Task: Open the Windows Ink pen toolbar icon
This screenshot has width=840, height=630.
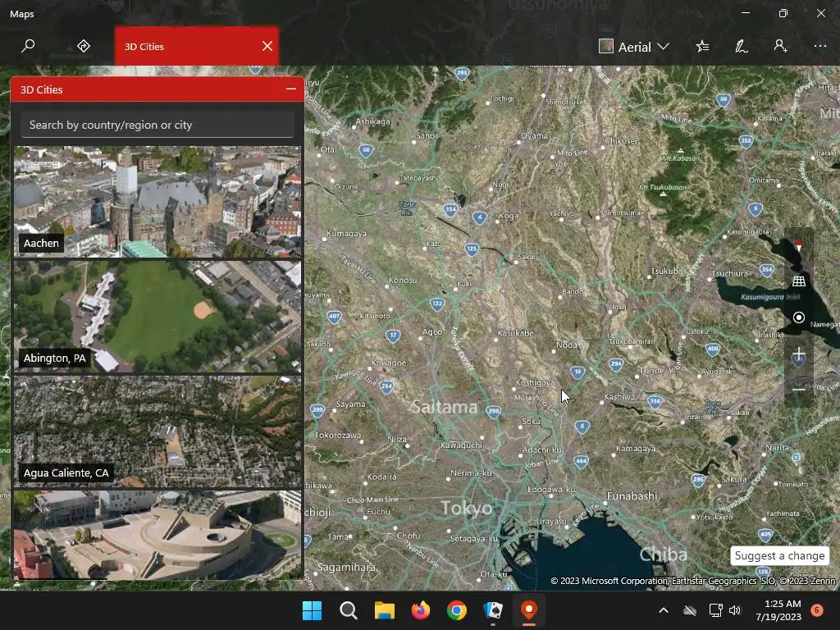Action: coord(742,47)
